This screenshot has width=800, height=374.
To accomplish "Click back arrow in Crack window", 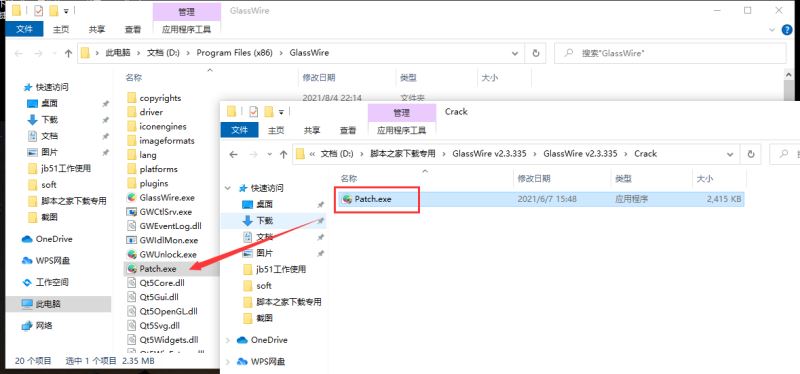I will point(234,154).
